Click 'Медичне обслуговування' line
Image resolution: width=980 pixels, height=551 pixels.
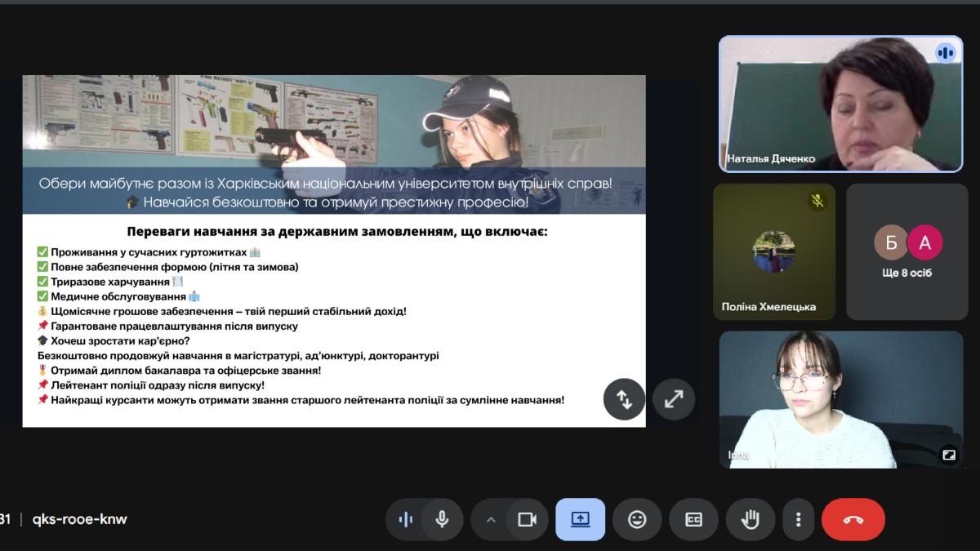pyautogui.click(x=119, y=296)
